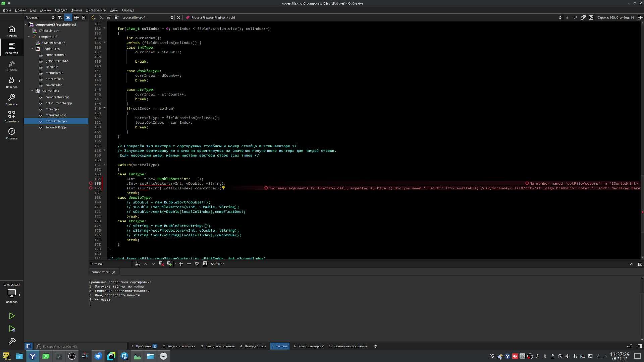Switch to the Вывод приложения tab
Viewport: 644px width, 362px height.
pos(218,346)
